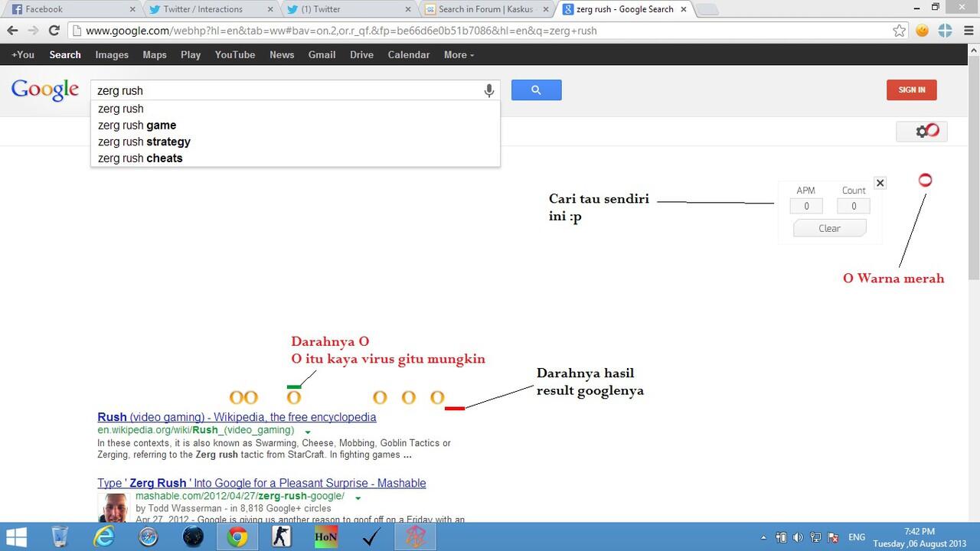Click the ENG language indicator
Screen dimensions: 980x551
(857, 537)
